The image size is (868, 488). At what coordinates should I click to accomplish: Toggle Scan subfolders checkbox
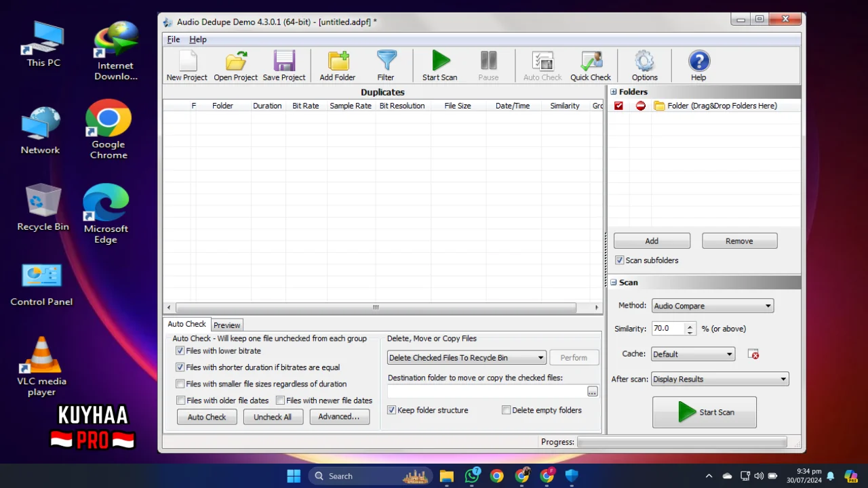pos(619,260)
